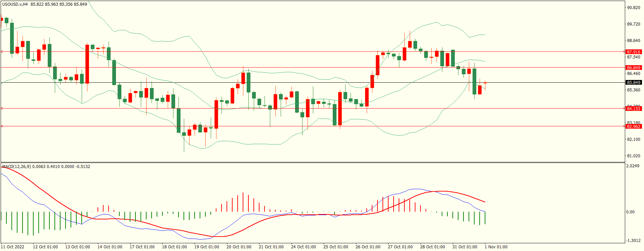The image size is (644, 251).
Task: Select the 82.962 price level tag
Action: pos(634,126)
